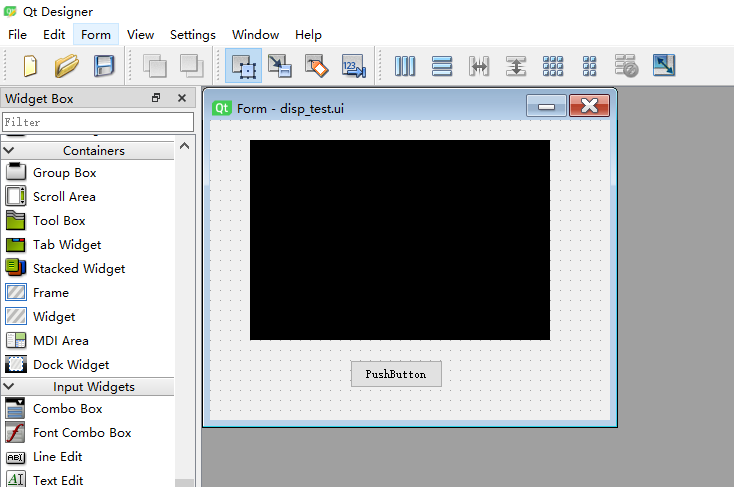Activate Edit Widgets mode
The width and height of the screenshot is (734, 487).
pos(243,66)
